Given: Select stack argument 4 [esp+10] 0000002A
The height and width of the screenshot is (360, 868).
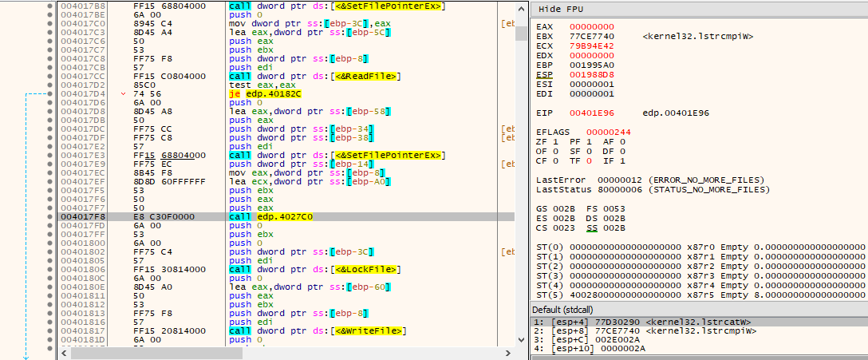Looking at the screenshot, I should click(699, 348).
